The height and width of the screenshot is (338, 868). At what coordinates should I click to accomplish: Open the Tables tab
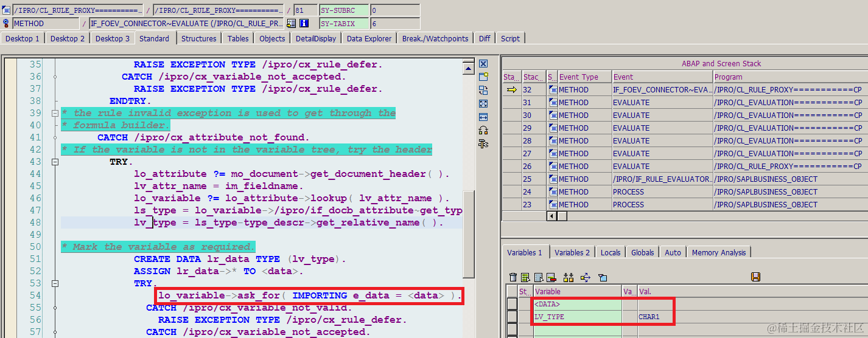coord(238,38)
